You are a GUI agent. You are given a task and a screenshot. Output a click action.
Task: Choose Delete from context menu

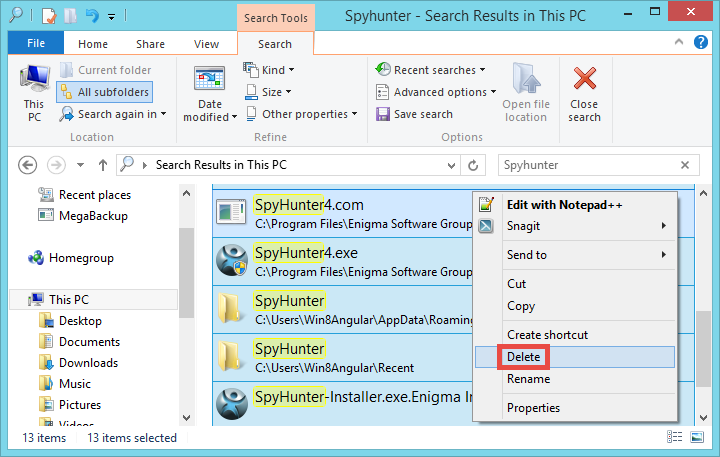tap(575, 357)
